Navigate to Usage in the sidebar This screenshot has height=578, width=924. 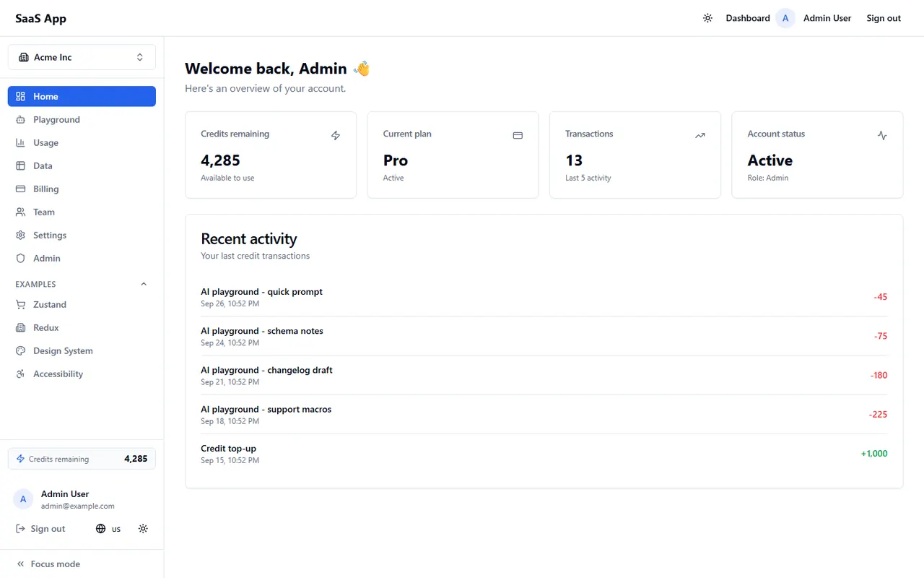(82, 143)
